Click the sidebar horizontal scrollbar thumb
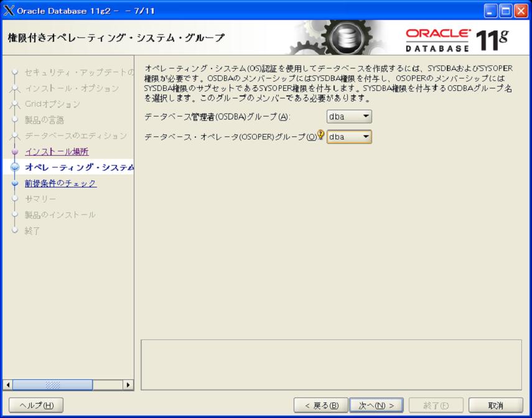 53,385
